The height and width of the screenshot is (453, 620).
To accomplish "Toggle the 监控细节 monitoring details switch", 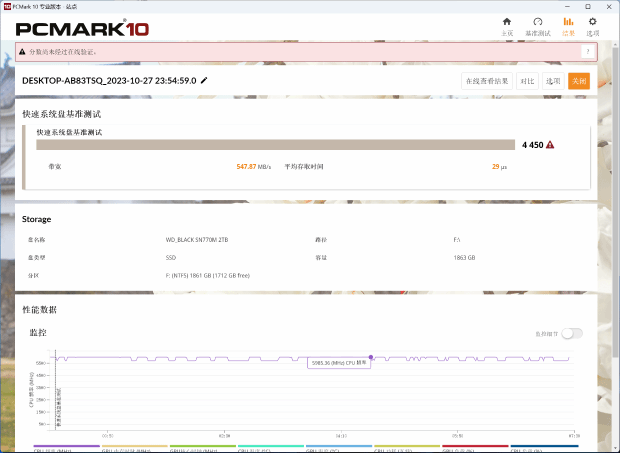I will (572, 334).
